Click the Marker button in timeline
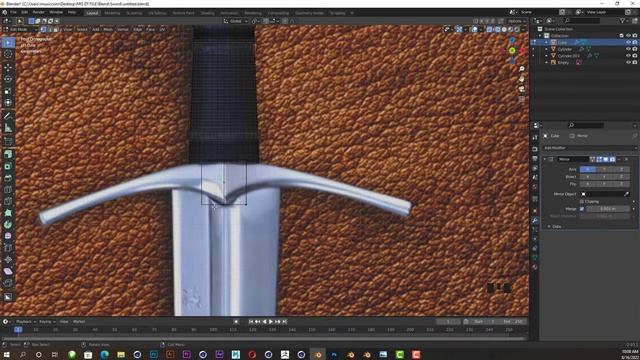640x360 pixels. 79,322
